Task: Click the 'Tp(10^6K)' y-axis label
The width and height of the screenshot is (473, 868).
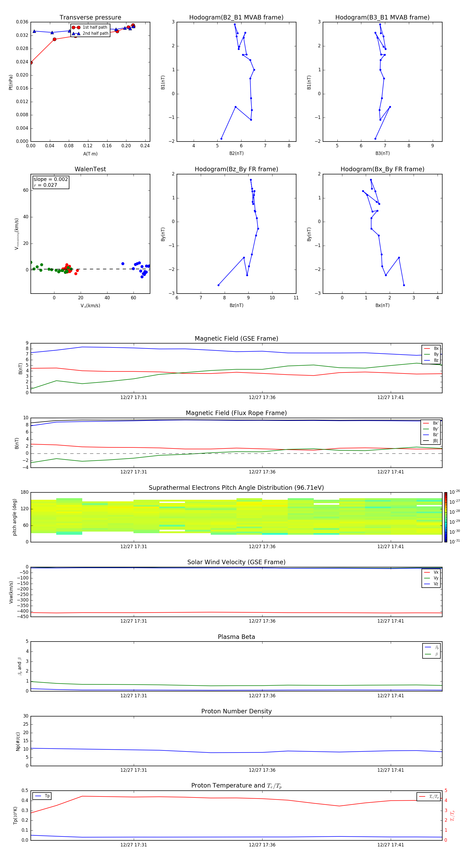Action: pos(15,815)
